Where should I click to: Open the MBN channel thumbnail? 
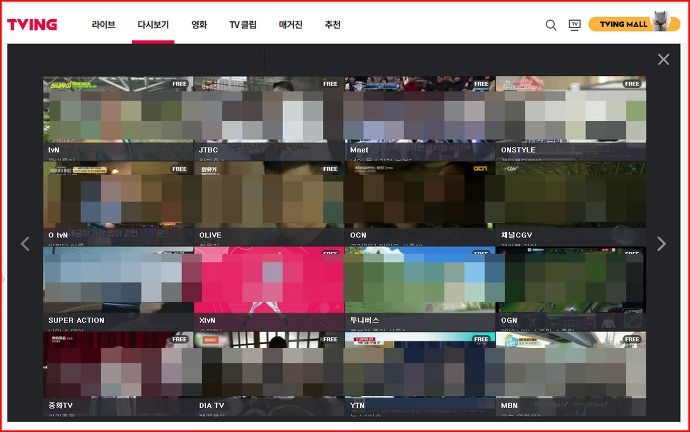coord(571,374)
